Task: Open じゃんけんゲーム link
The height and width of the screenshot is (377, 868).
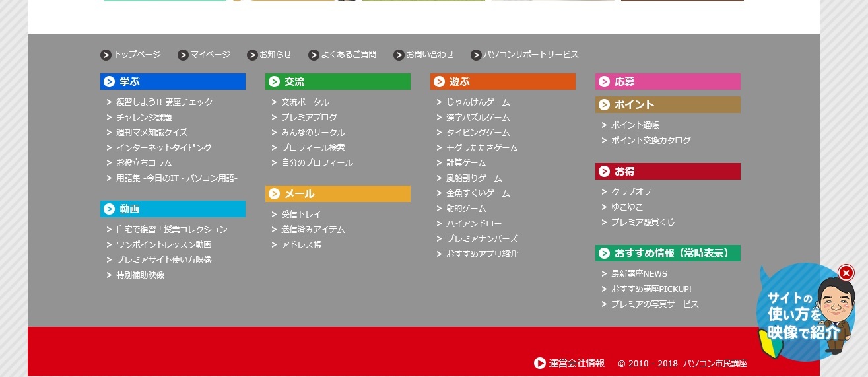Action: pos(478,102)
